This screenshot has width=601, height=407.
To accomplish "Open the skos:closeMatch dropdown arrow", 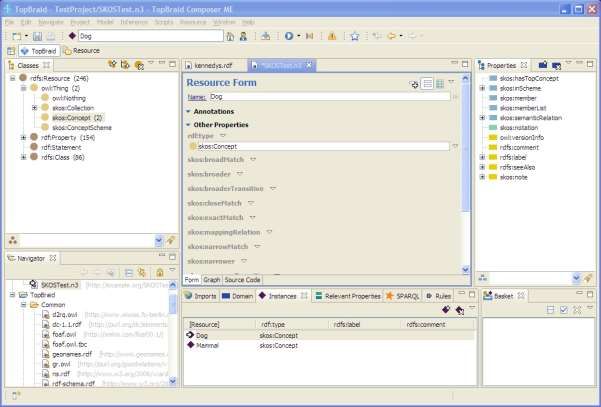I will 251,203.
